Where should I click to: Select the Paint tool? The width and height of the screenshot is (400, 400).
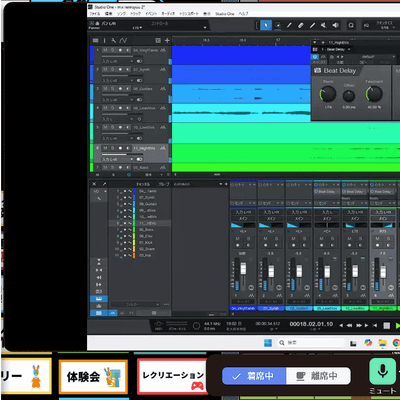312,25
